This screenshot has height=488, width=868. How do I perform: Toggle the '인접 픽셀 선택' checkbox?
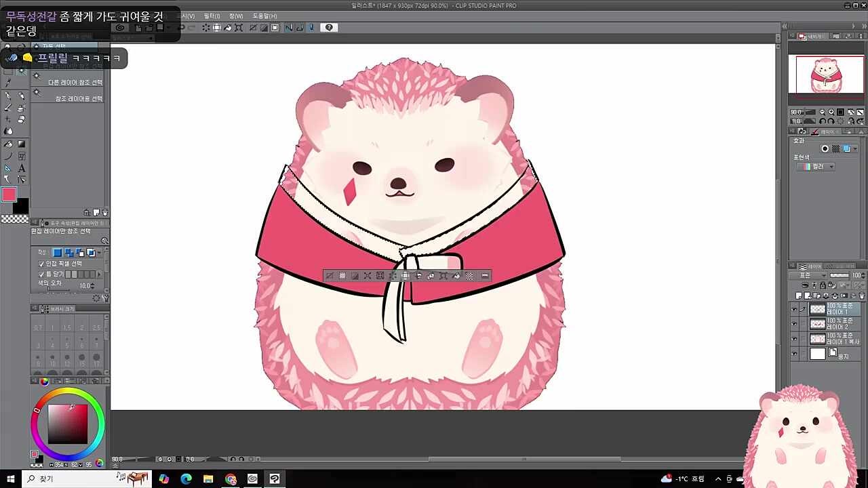(41, 264)
